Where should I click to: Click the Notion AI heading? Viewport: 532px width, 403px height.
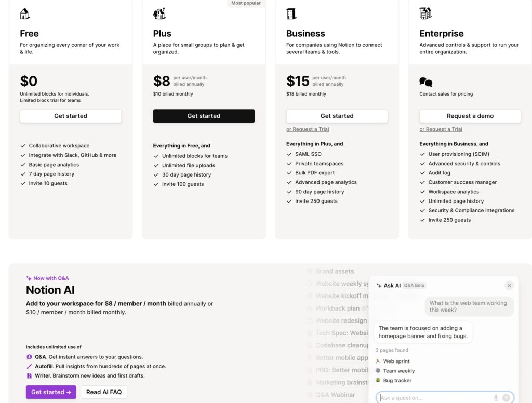click(x=50, y=290)
